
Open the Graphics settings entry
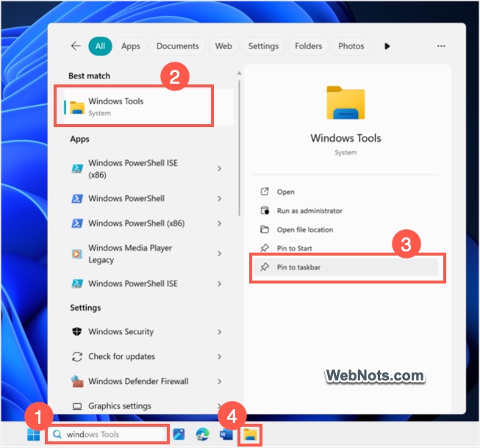(x=147, y=405)
